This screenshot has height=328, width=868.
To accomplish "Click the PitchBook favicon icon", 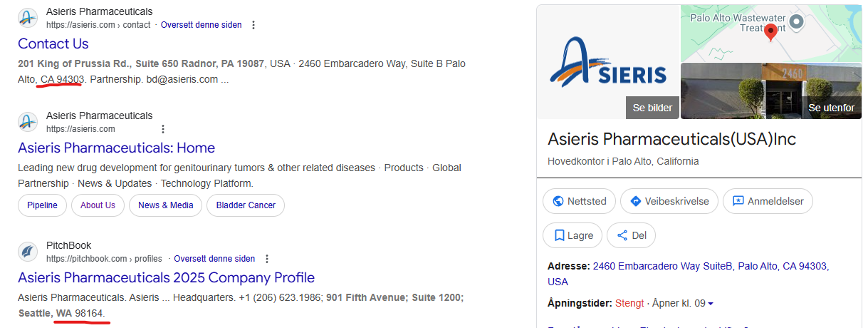I will 28,252.
